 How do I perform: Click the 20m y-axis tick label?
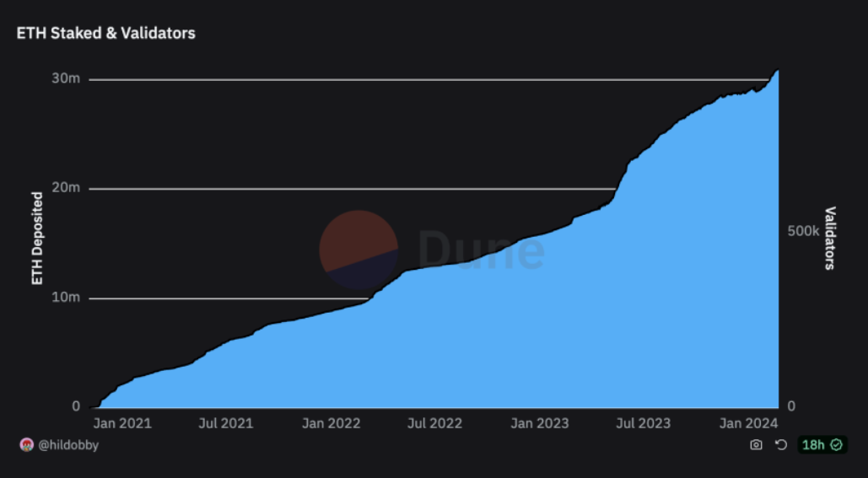pos(67,188)
